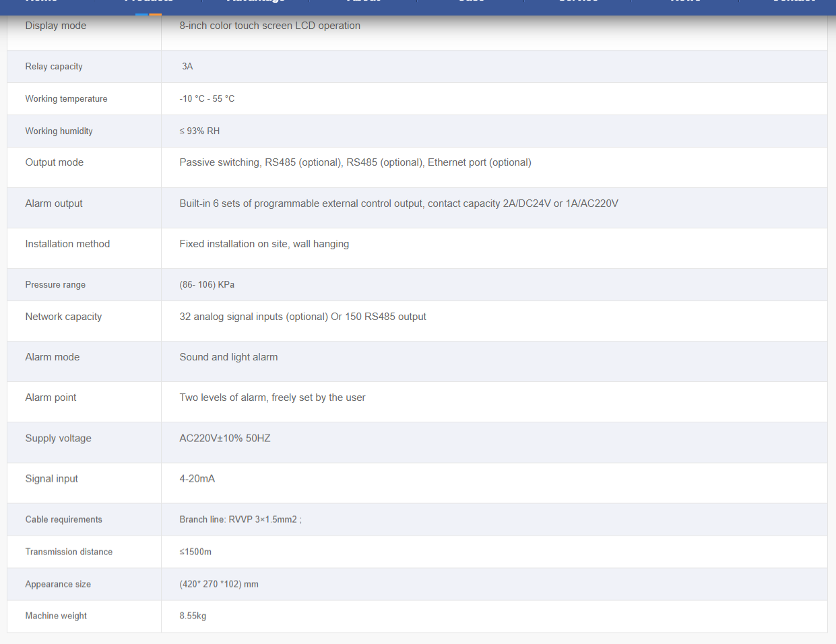
Task: Open the partially visible Products nav tab
Action: point(148,3)
